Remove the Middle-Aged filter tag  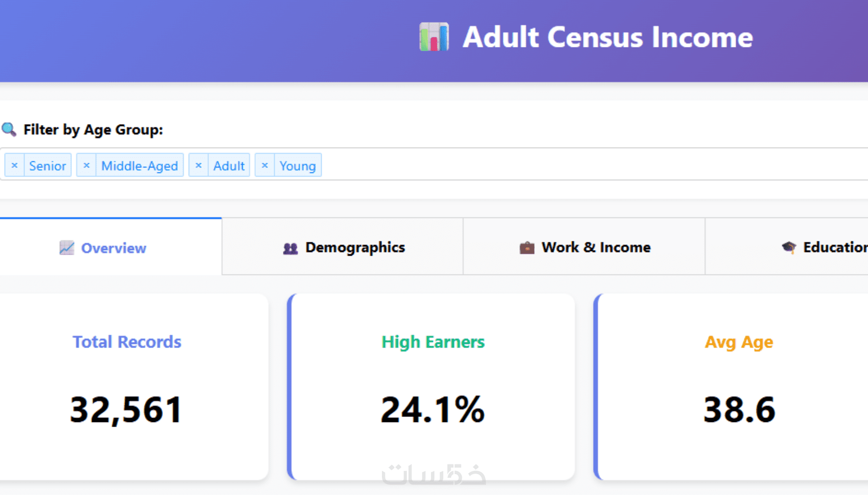click(x=86, y=165)
